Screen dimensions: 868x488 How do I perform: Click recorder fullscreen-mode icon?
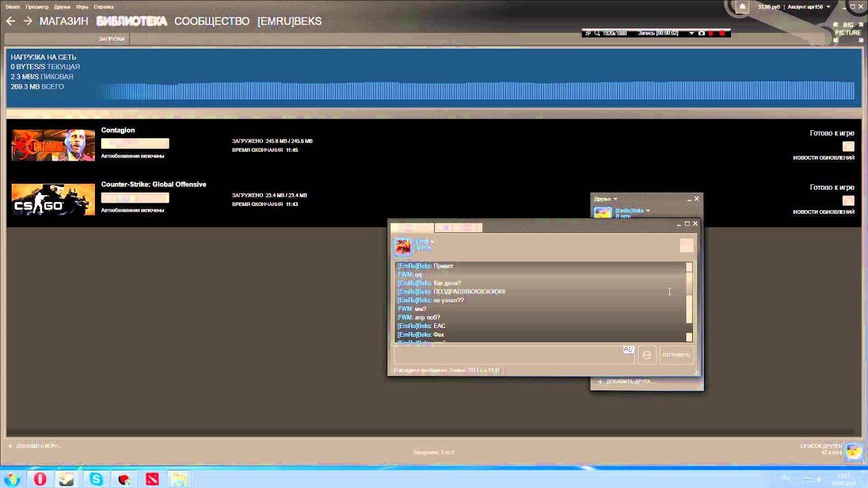589,33
